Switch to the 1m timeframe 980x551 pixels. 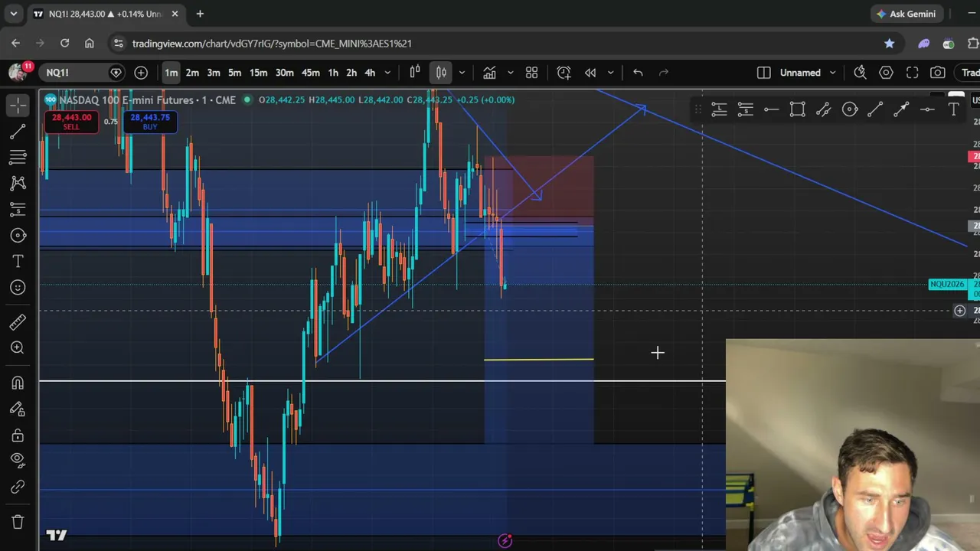(x=171, y=73)
